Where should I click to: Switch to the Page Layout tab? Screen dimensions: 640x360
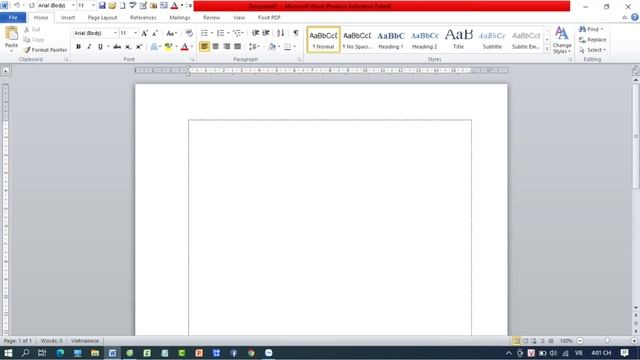click(102, 18)
